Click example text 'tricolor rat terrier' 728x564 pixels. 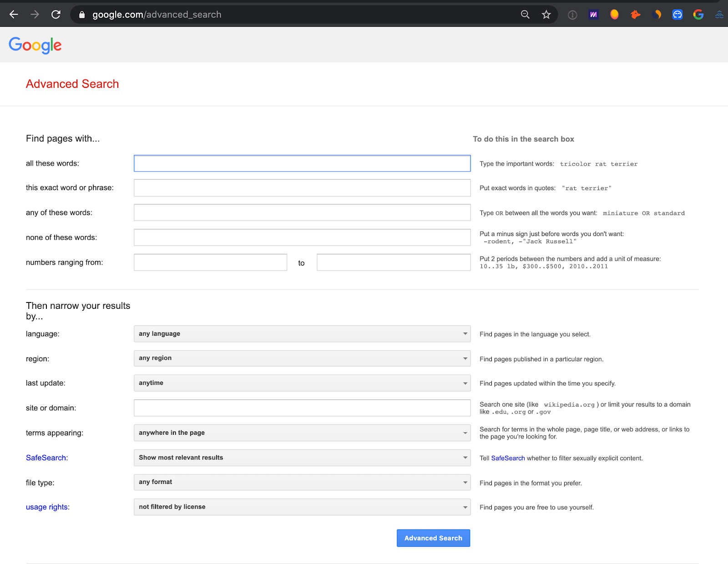coord(599,164)
